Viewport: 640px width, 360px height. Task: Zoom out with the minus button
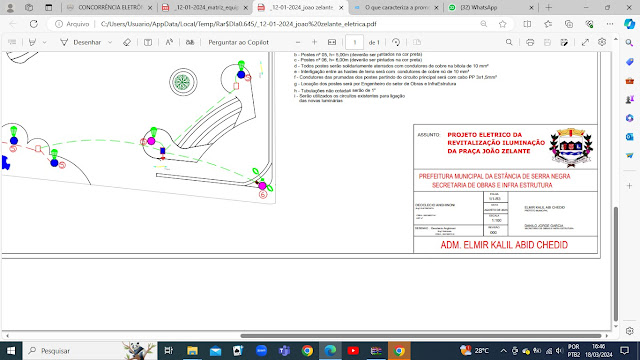point(298,42)
